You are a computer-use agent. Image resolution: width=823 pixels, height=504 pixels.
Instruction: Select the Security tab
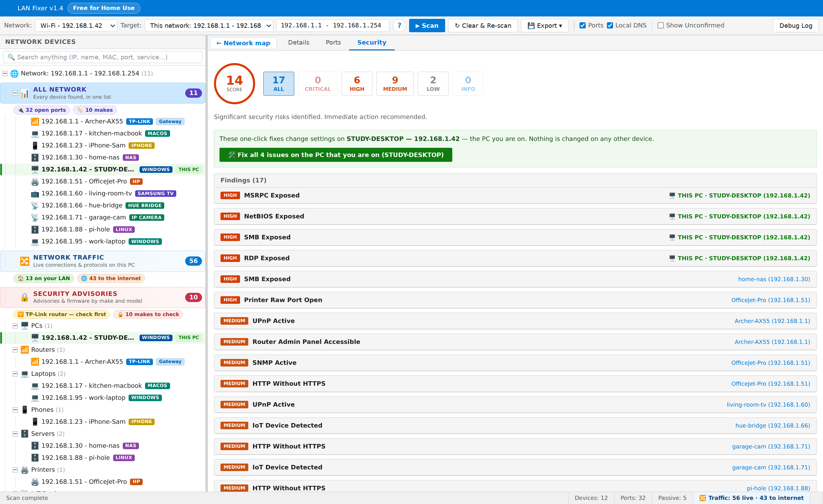pyautogui.click(x=372, y=43)
